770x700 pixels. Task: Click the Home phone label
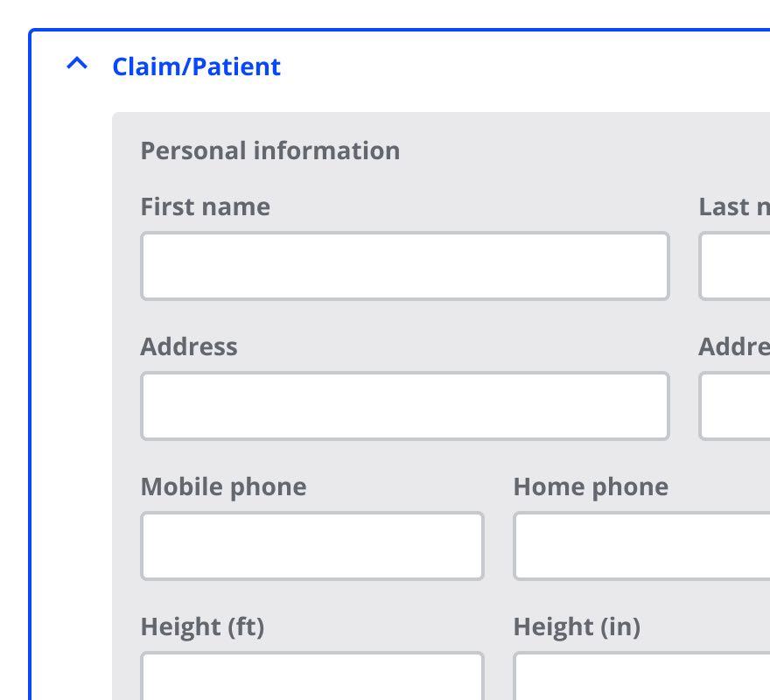coord(591,486)
